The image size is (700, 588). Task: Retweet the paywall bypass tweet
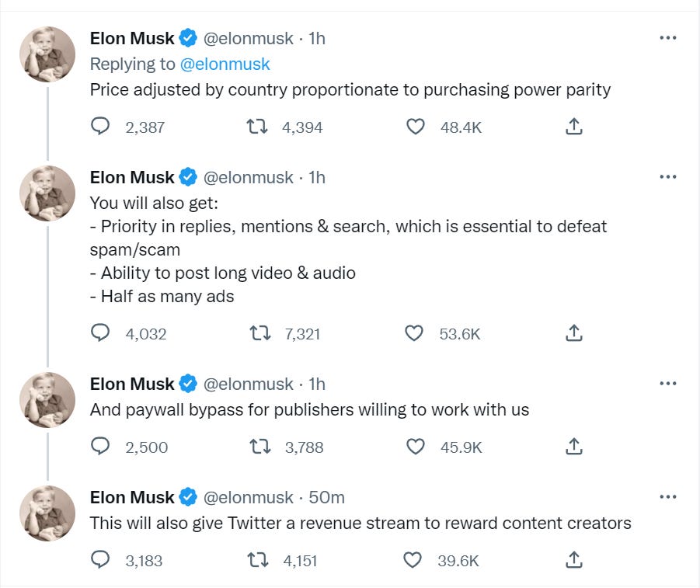[259, 447]
